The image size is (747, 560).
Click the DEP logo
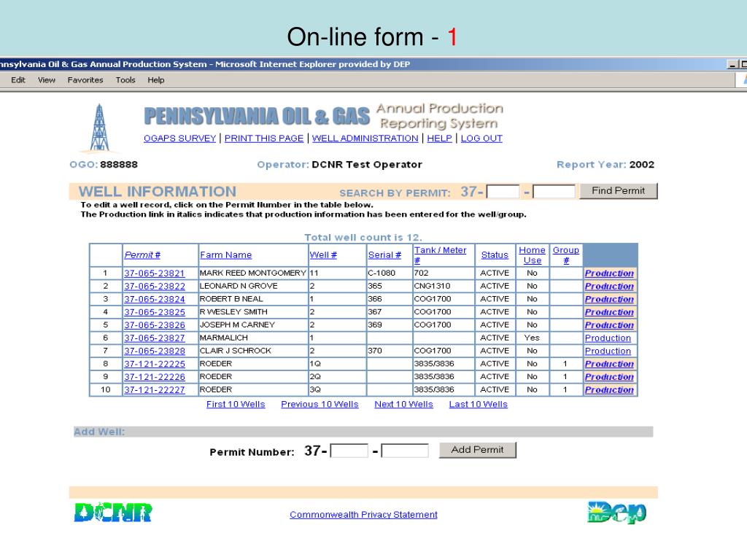click(x=617, y=513)
